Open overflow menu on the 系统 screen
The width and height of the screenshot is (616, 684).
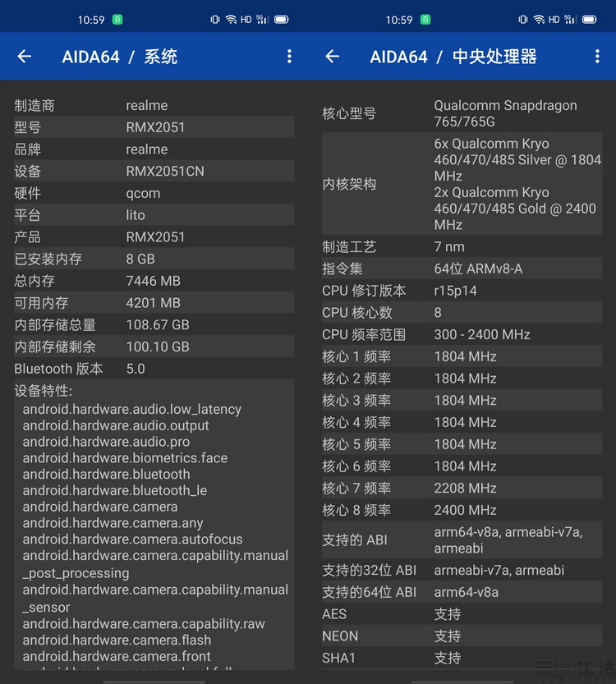[289, 57]
